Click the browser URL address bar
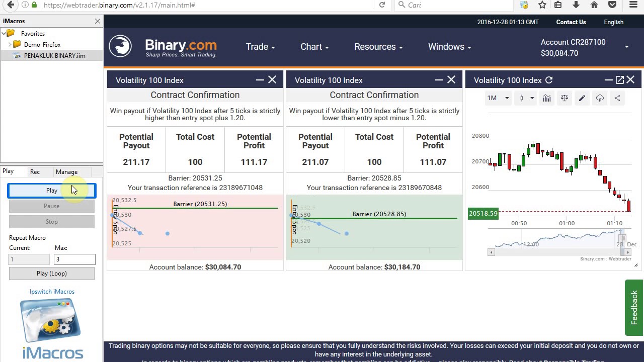The height and width of the screenshot is (362, 644). pos(206,5)
